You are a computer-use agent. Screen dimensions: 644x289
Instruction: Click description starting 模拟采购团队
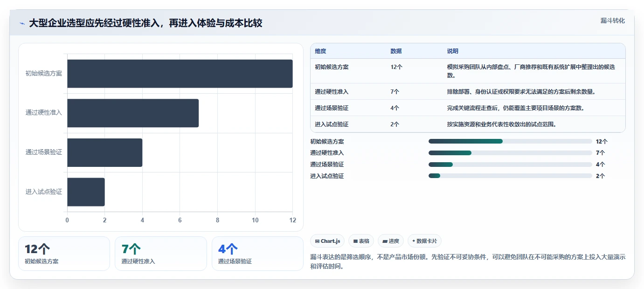point(531,71)
